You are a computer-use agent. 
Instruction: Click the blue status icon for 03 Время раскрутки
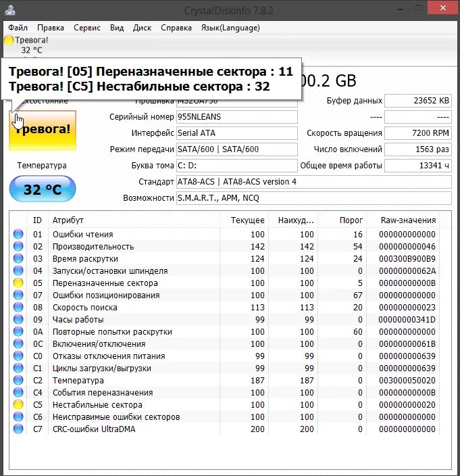tap(18, 258)
